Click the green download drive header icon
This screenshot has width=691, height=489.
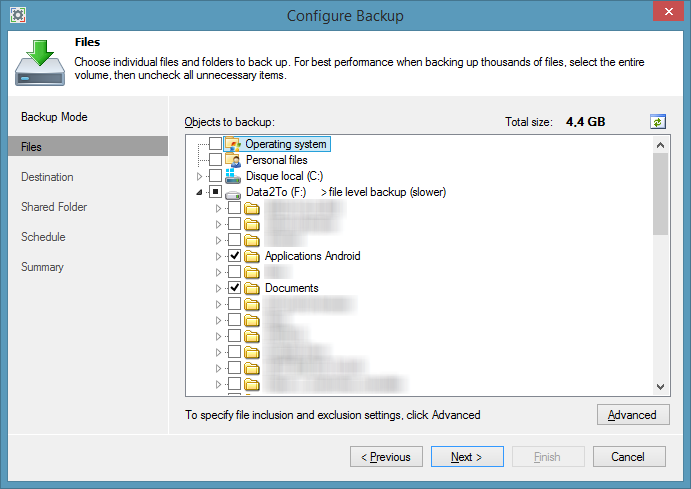(40, 63)
